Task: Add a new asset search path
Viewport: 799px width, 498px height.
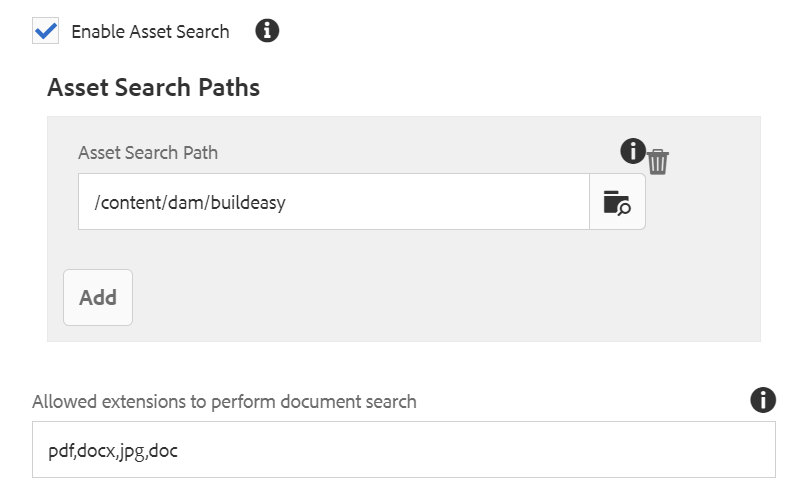Action: click(98, 298)
